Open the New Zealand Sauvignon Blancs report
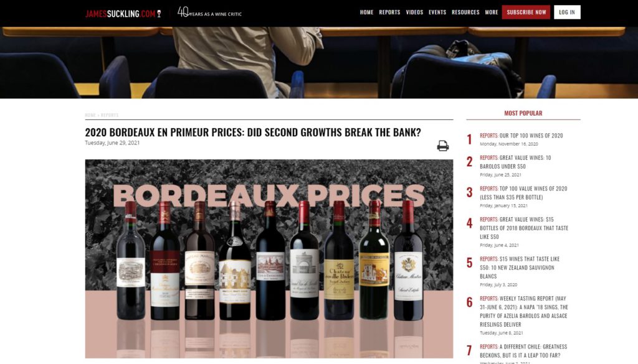The height and width of the screenshot is (364, 638). (520, 268)
